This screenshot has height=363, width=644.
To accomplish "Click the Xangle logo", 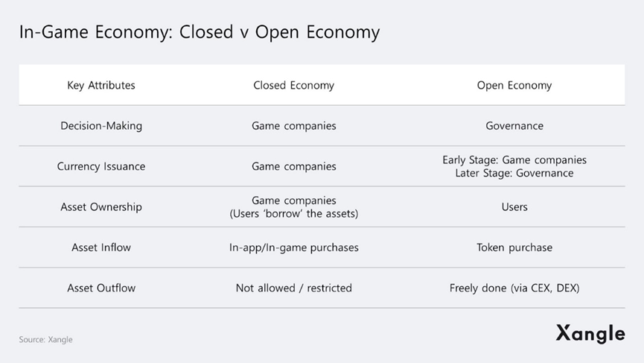I will [590, 334].
